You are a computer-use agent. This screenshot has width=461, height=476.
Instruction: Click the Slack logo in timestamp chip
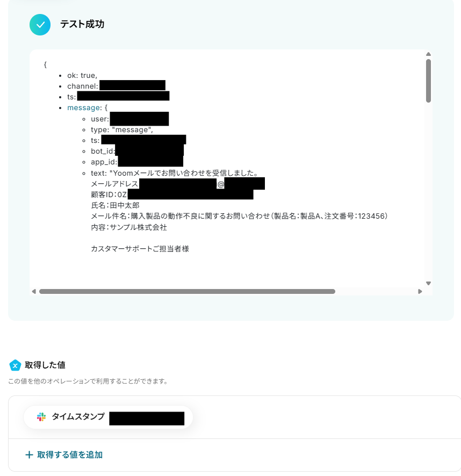point(41,417)
